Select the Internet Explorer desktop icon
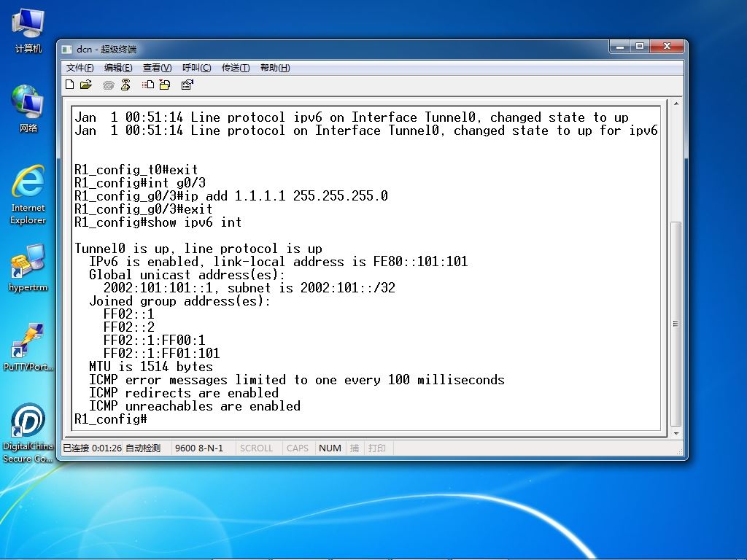The width and height of the screenshot is (747, 560). click(x=28, y=194)
